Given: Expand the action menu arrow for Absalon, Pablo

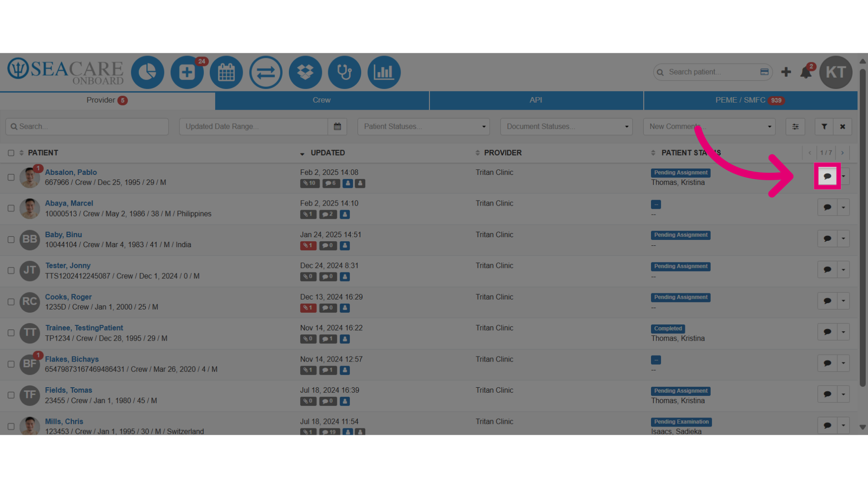Looking at the screenshot, I should click(x=844, y=176).
